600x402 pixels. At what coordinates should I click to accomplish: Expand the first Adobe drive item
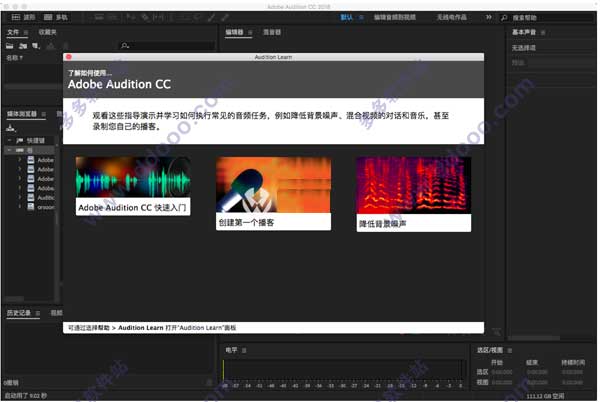pyautogui.click(x=20, y=160)
